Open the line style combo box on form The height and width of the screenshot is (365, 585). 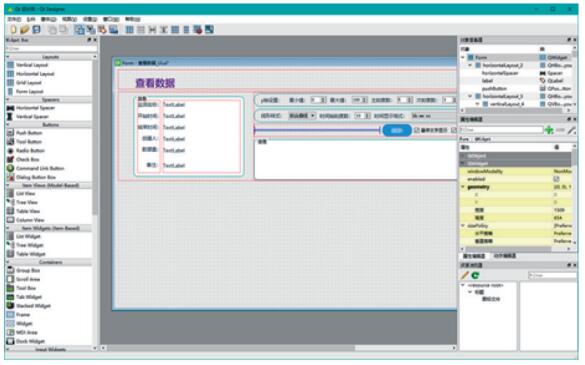pos(302,116)
